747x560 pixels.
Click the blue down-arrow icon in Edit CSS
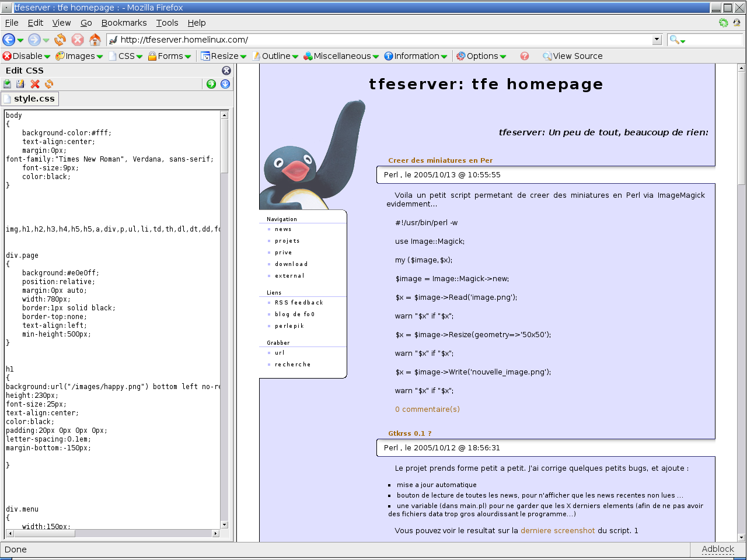coord(225,84)
